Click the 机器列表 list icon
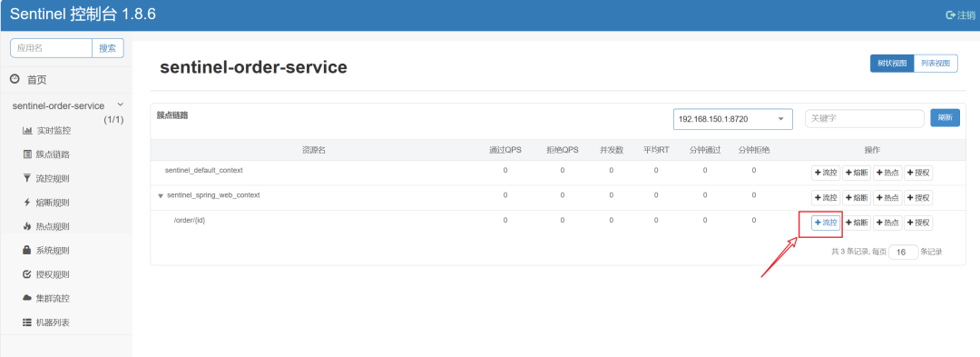This screenshot has width=980, height=357. 27,322
